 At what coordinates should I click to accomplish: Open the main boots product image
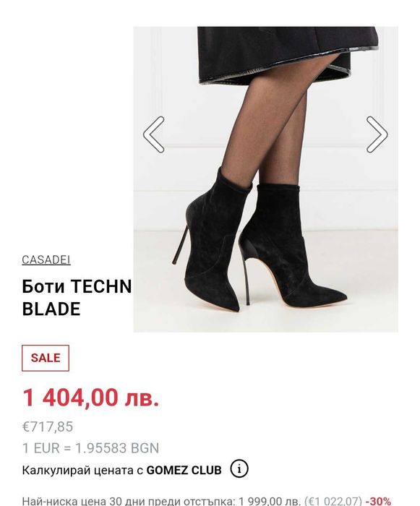pos(266,179)
